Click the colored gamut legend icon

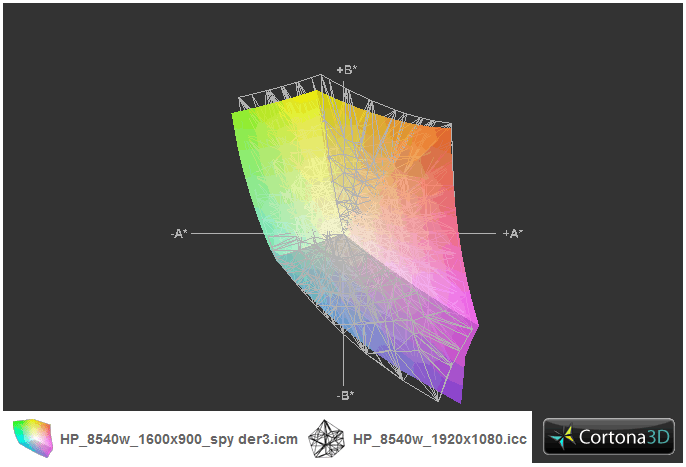[32, 438]
